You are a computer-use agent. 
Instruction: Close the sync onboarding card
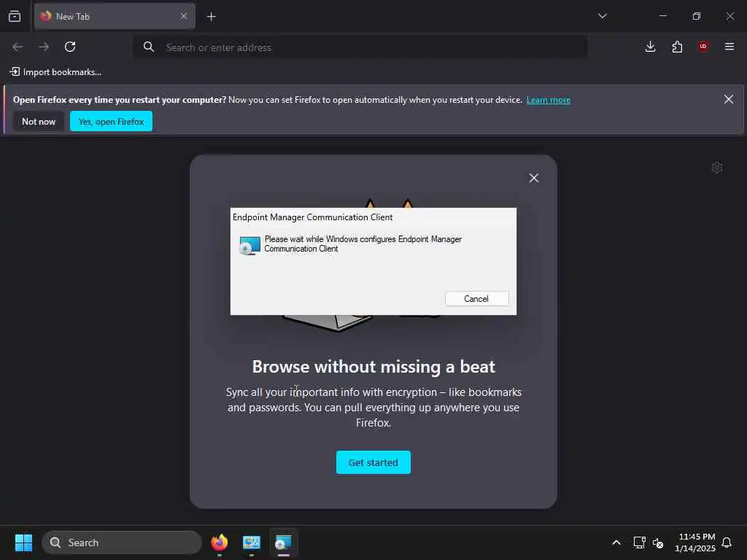(x=533, y=178)
